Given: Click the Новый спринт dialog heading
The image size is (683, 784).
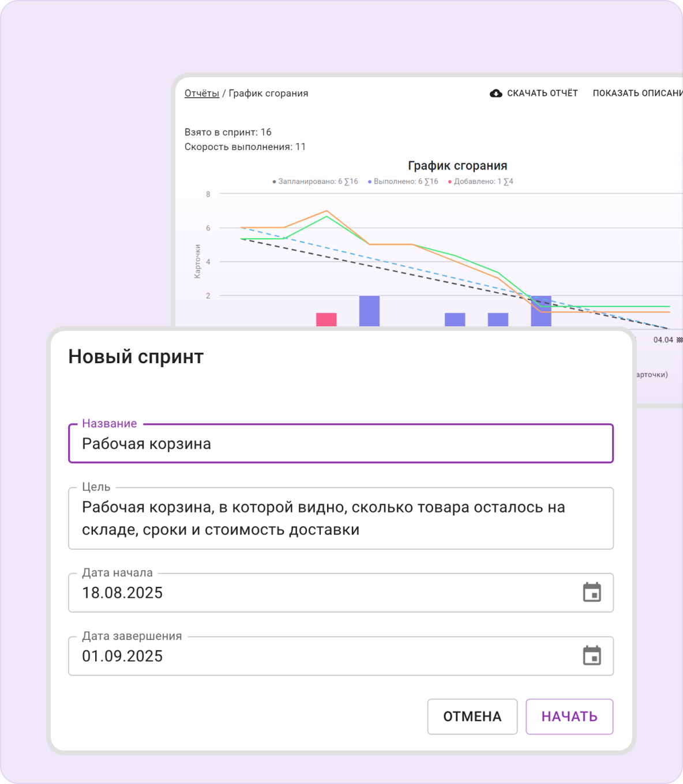Looking at the screenshot, I should click(x=136, y=357).
